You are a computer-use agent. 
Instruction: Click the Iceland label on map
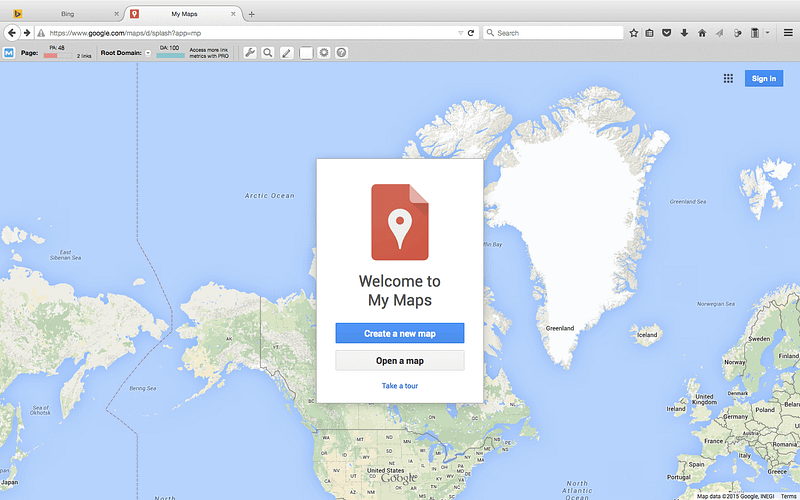(x=647, y=335)
